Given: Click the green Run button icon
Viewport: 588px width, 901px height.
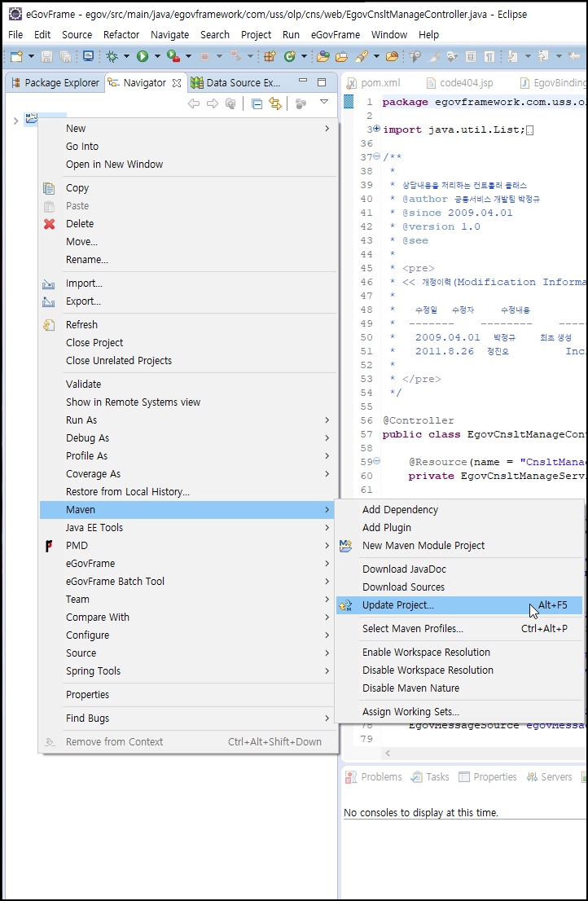Looking at the screenshot, I should (x=143, y=56).
